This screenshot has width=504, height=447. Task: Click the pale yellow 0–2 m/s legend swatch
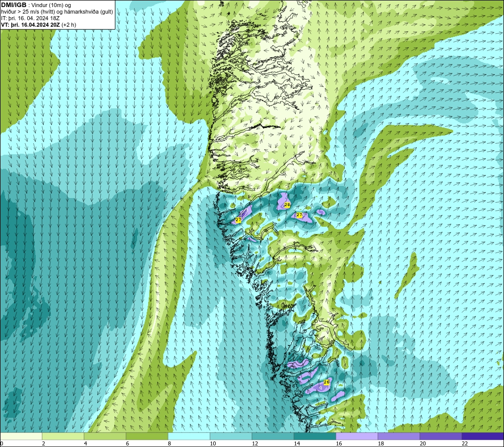pos(21,436)
